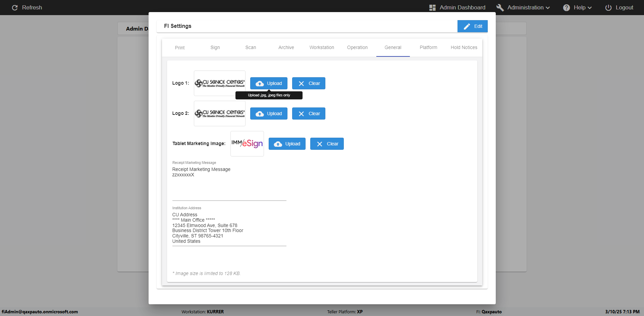Click the Edit pencil icon

(467, 26)
